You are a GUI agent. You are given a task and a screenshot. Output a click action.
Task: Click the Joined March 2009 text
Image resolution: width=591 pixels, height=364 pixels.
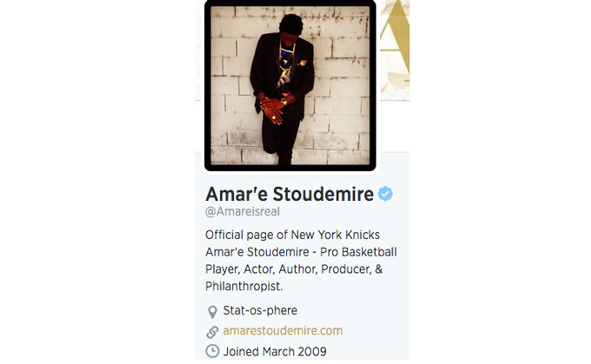click(275, 351)
